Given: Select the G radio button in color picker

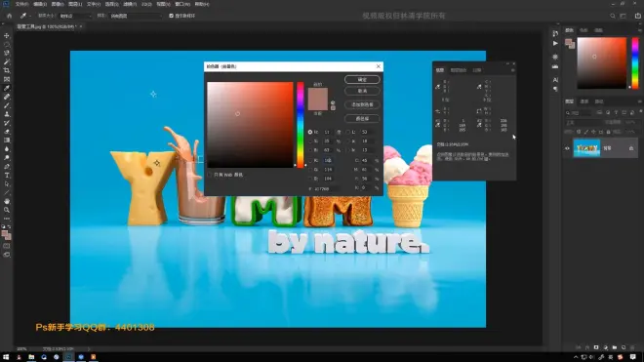Looking at the screenshot, I should point(310,169).
